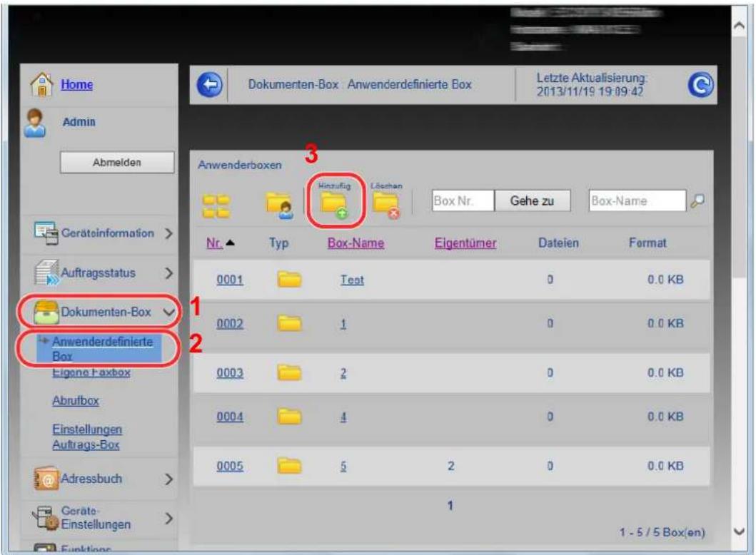Open the Home link
Viewport: 756px width, 555px height.
coord(76,84)
